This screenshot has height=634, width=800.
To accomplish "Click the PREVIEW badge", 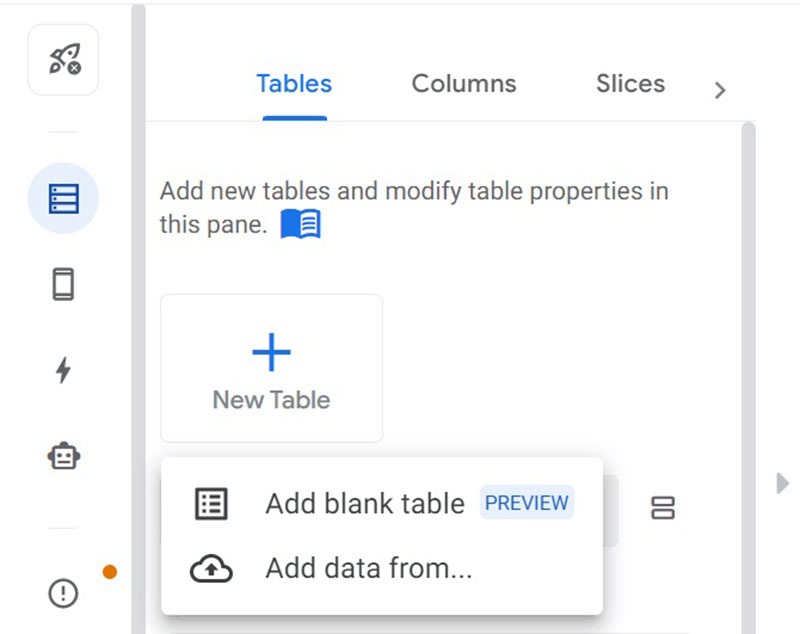I will (x=526, y=503).
